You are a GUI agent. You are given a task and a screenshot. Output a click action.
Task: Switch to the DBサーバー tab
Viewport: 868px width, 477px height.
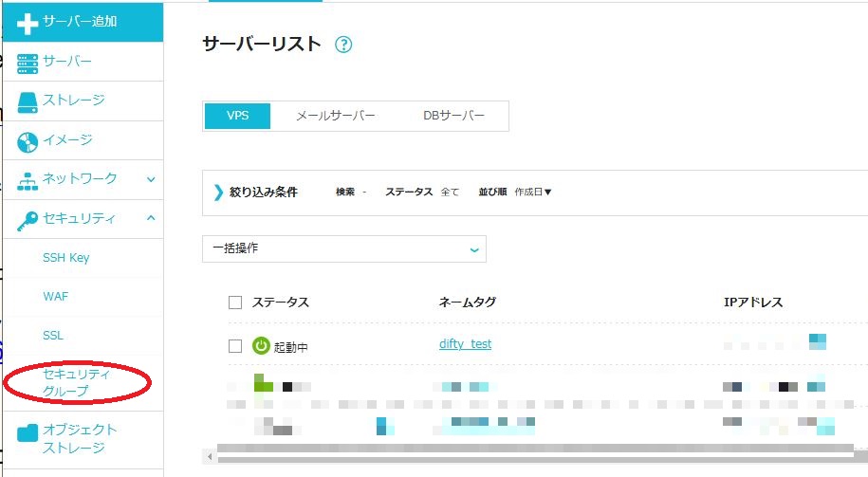[453, 116]
